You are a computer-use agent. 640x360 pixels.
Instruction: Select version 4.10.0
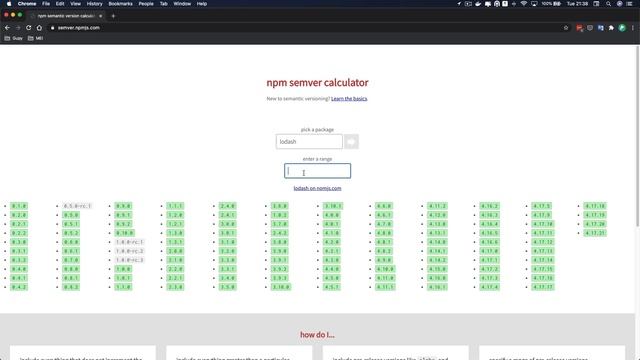[385, 269]
